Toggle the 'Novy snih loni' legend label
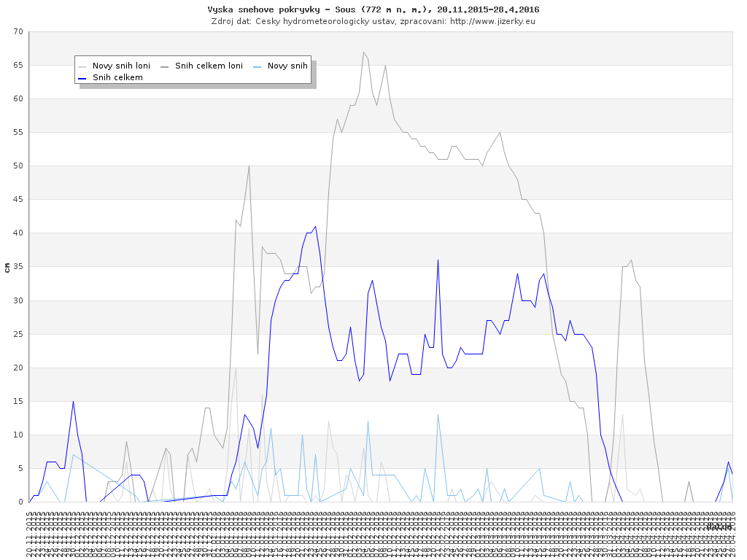The height and width of the screenshot is (560, 747). (x=121, y=66)
